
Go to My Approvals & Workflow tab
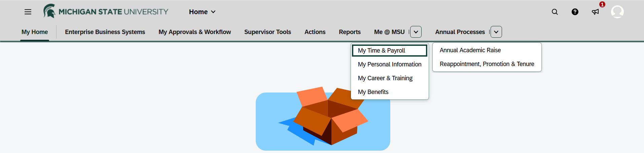195,32
